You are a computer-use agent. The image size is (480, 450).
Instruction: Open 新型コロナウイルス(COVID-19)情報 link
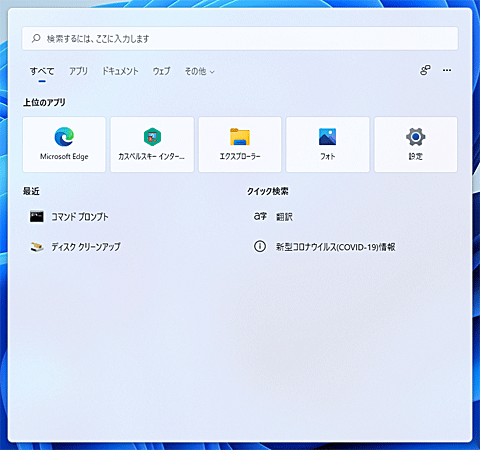335,247
